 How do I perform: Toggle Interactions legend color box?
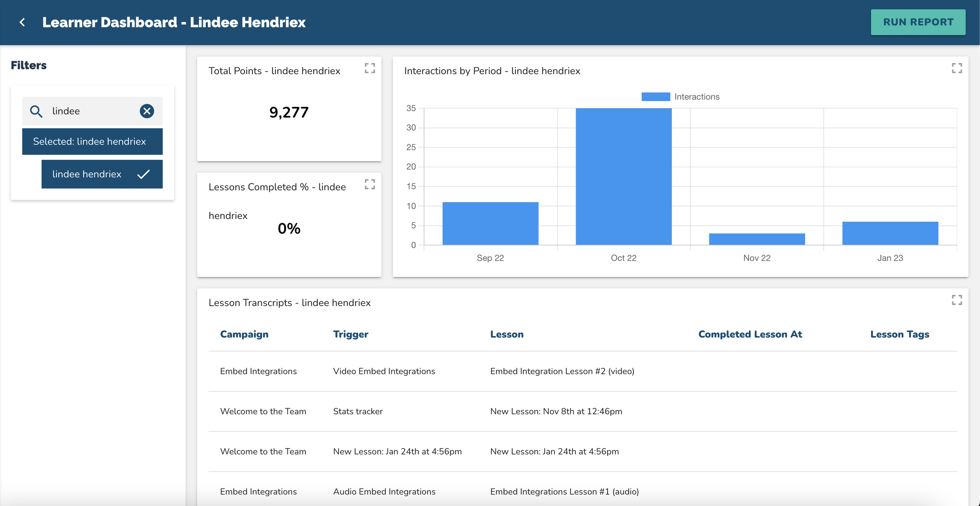point(655,97)
